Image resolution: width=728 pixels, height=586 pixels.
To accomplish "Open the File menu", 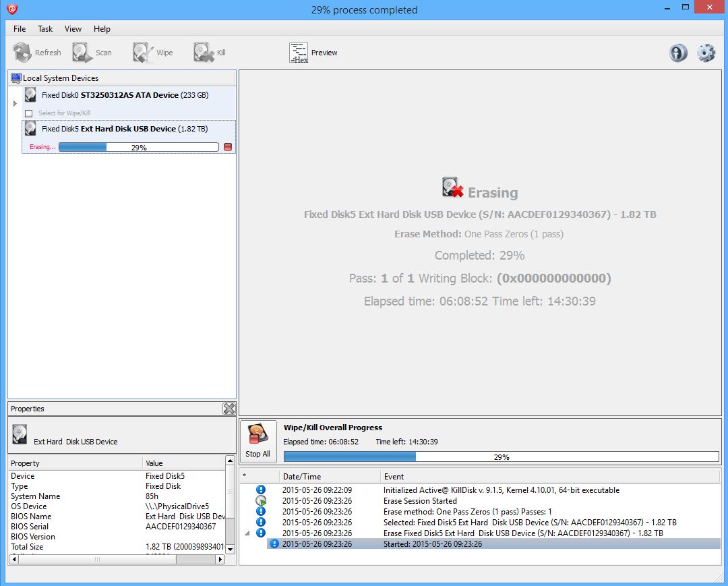I will [20, 29].
